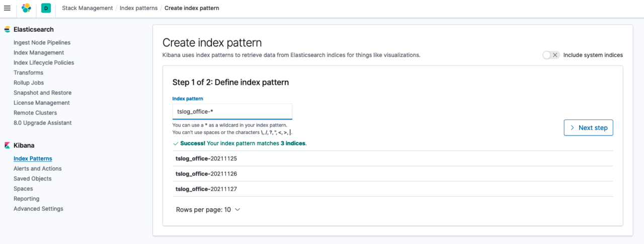Click the Kibana section icon
The image size is (644, 244).
[7, 146]
